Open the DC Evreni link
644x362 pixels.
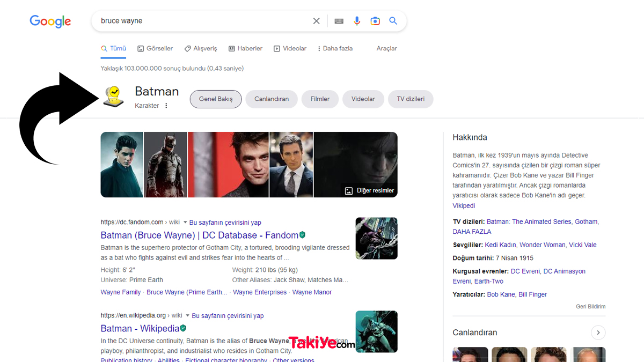[525, 271]
